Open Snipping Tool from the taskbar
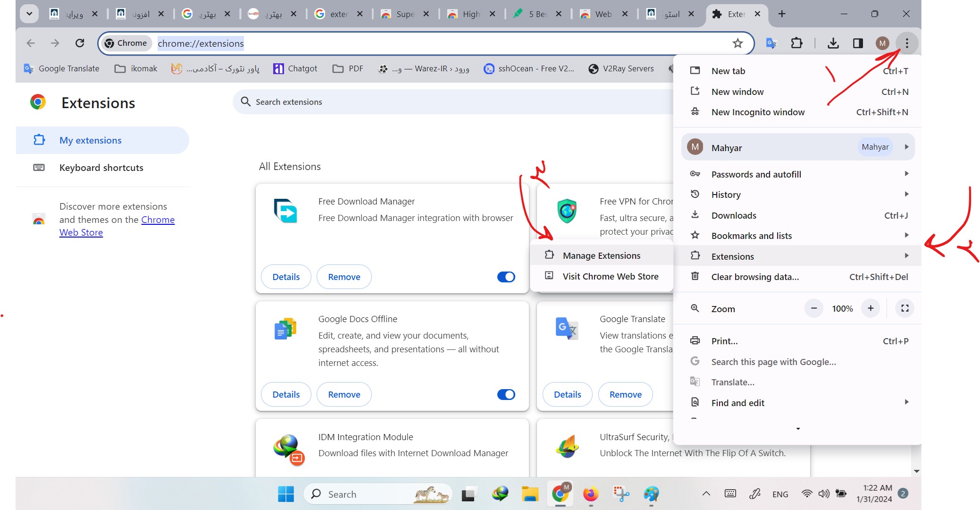The image size is (980, 510). point(621,494)
